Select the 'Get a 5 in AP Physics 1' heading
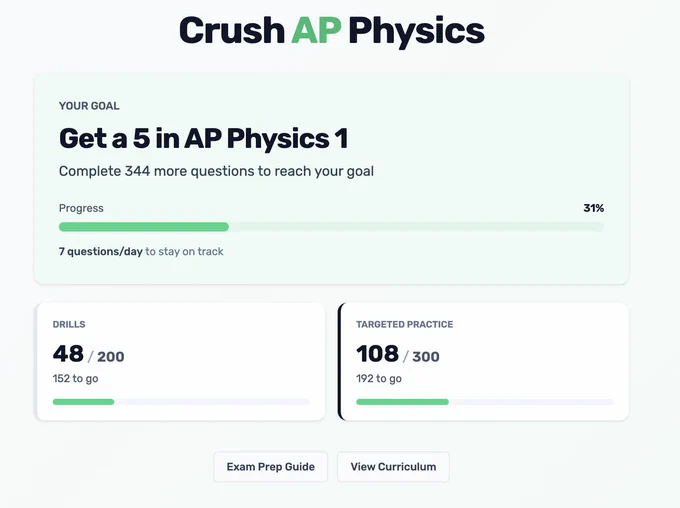Viewport: 680px width, 508px height. [x=203, y=138]
